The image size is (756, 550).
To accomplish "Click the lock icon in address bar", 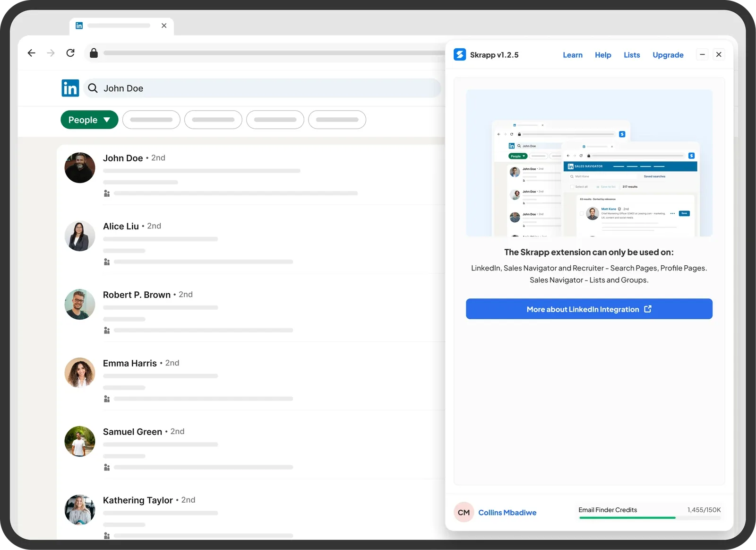I will tap(94, 52).
